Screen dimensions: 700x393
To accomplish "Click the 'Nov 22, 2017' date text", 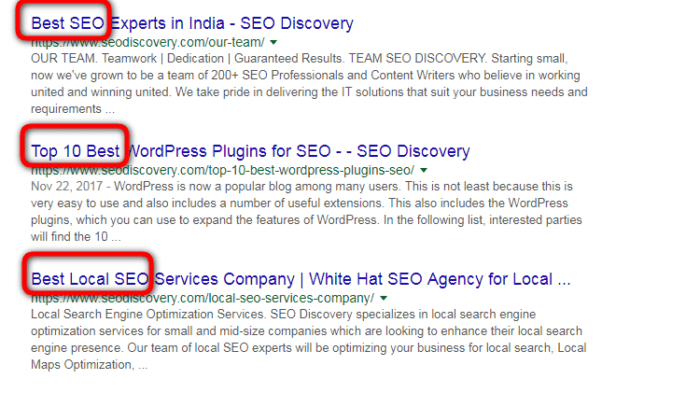I will 67,186.
